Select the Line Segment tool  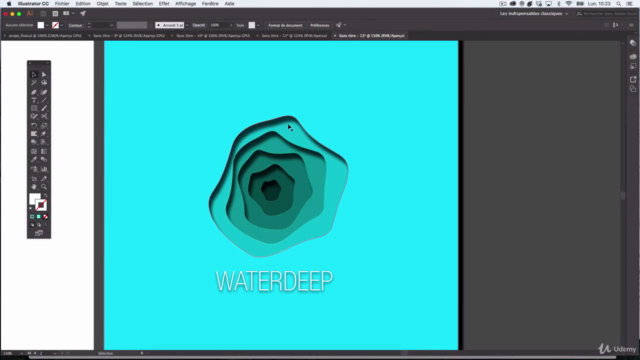44,100
